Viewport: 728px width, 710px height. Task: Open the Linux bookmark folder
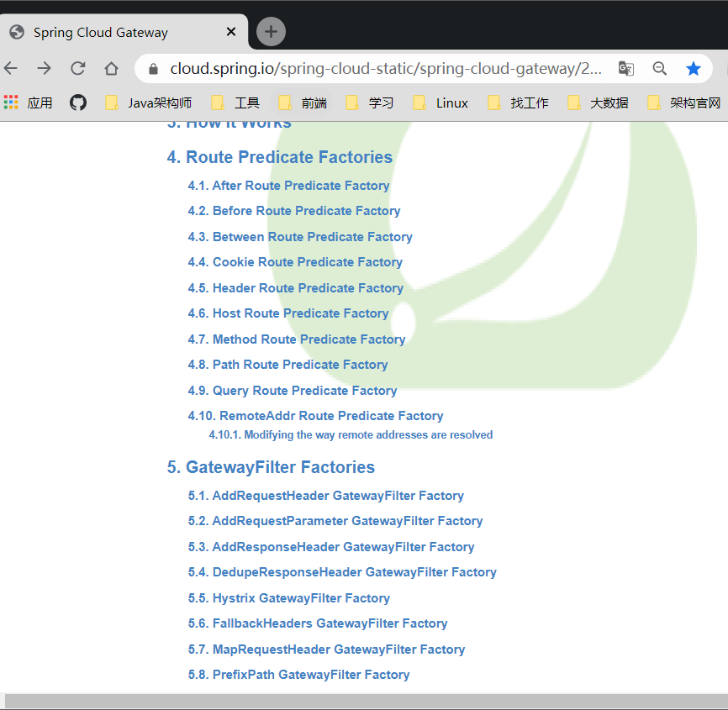point(440,103)
